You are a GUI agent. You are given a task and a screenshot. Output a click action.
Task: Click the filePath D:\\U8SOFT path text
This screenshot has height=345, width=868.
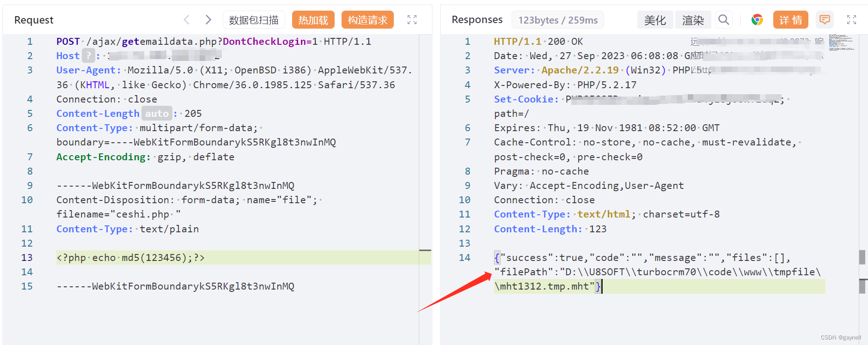point(657,272)
